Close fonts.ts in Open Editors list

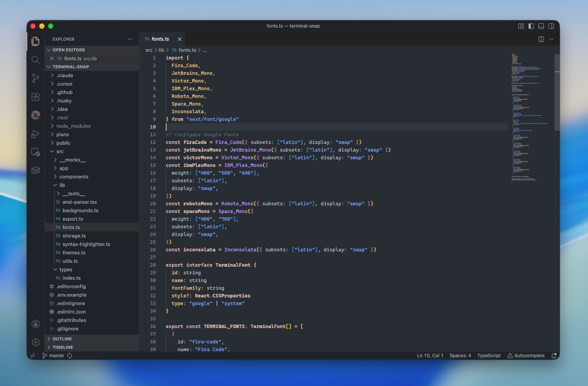pos(52,58)
